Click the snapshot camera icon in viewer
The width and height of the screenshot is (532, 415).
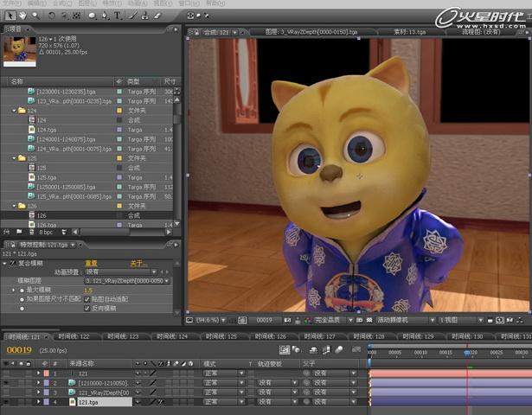[x=287, y=320]
